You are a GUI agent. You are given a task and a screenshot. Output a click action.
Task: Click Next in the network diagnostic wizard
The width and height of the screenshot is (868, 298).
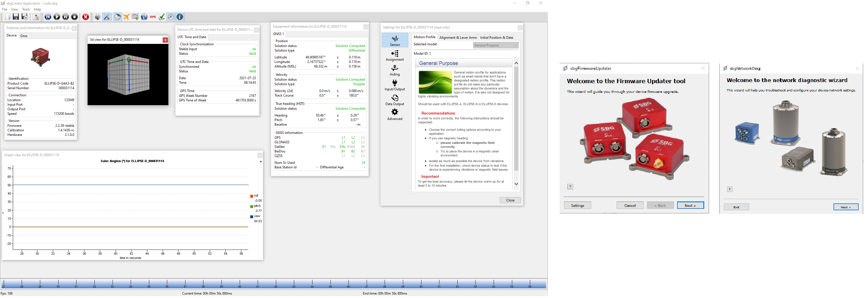845,207
